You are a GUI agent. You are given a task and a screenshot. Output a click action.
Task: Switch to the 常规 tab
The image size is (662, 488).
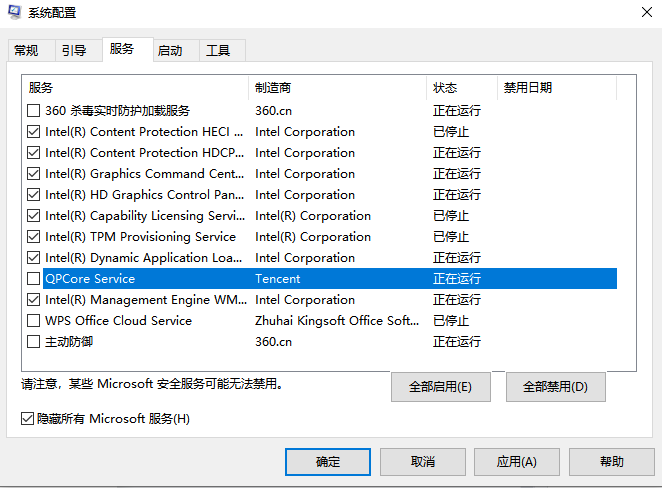pyautogui.click(x=27, y=51)
